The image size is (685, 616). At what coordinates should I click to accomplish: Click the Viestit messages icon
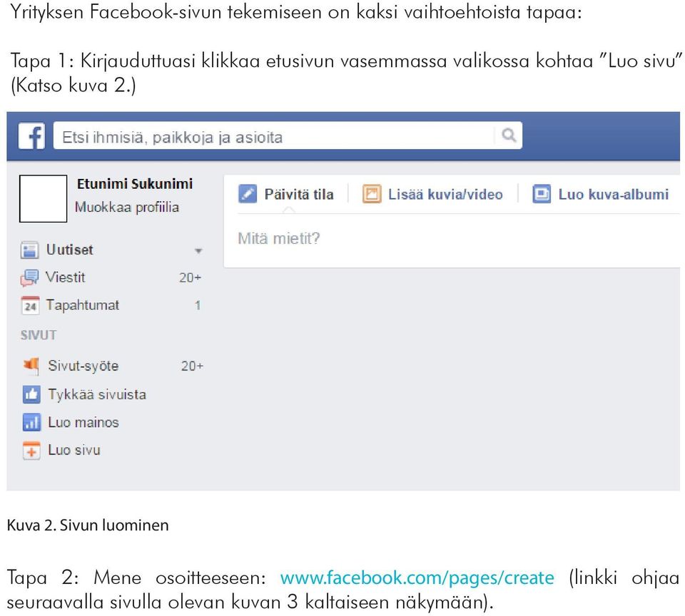tap(30, 277)
